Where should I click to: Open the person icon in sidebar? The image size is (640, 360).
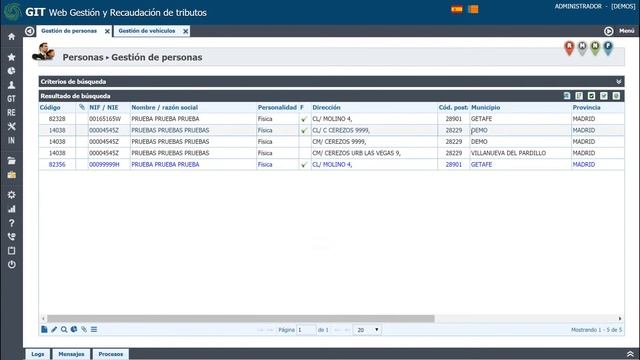pos(11,85)
